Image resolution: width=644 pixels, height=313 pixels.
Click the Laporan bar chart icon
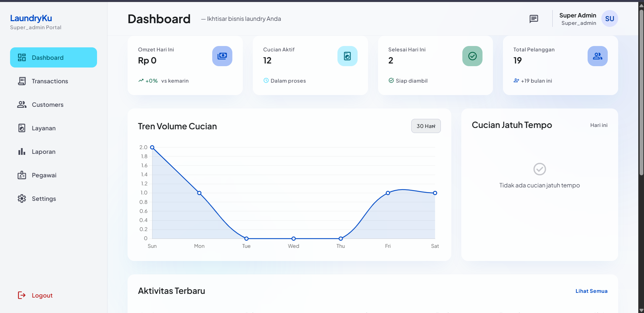tap(22, 151)
